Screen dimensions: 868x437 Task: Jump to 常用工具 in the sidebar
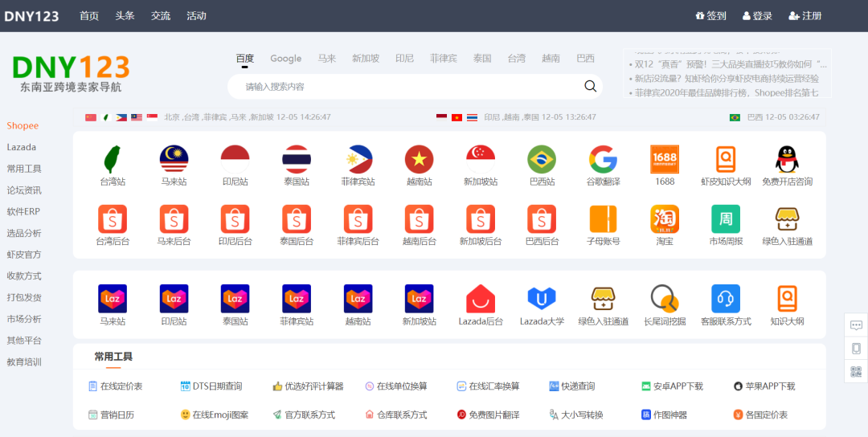point(24,169)
